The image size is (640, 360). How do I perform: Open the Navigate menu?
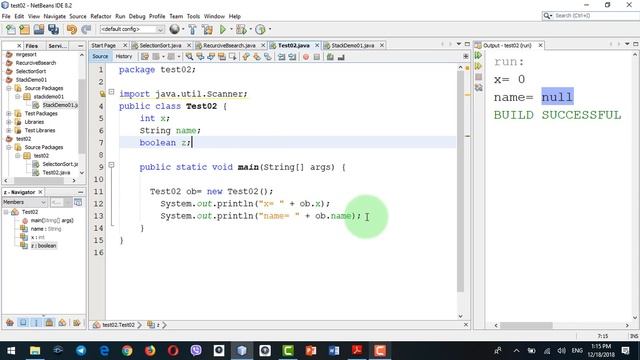55,16
